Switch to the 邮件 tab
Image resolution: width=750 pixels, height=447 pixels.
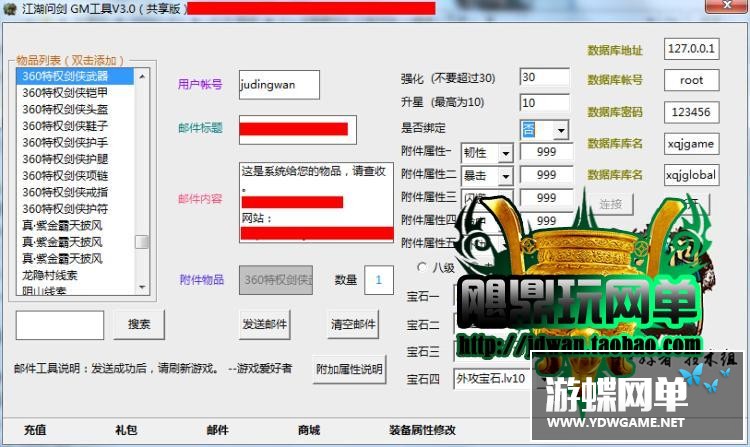click(218, 430)
